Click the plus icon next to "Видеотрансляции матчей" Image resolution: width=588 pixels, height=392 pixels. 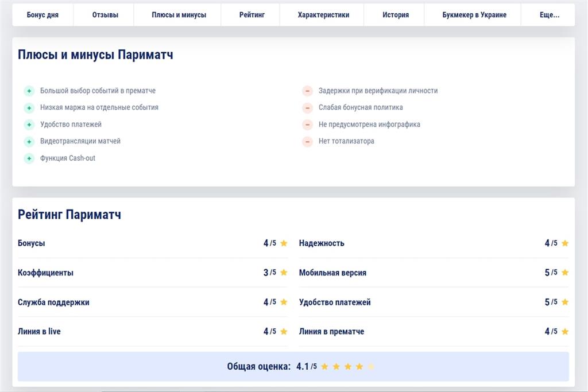pyautogui.click(x=29, y=141)
